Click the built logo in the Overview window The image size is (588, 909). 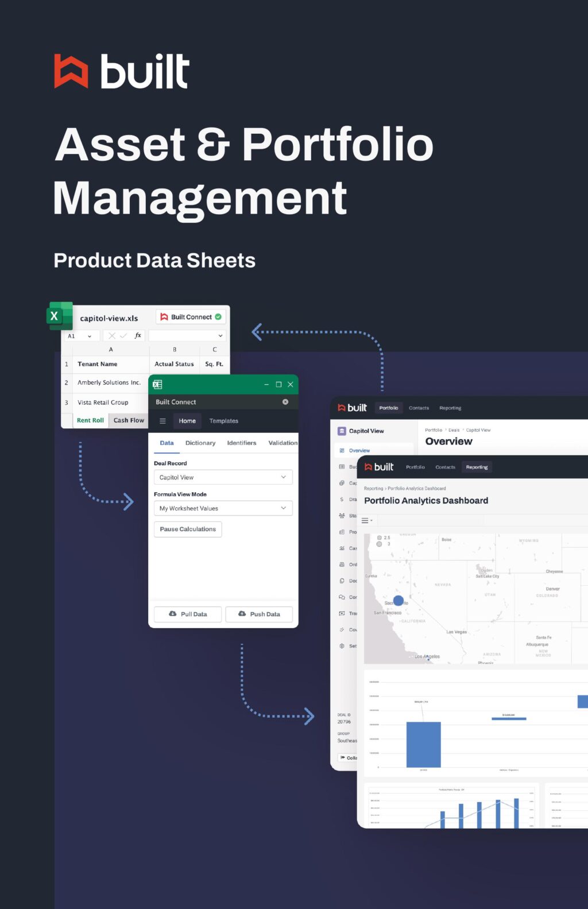point(352,408)
